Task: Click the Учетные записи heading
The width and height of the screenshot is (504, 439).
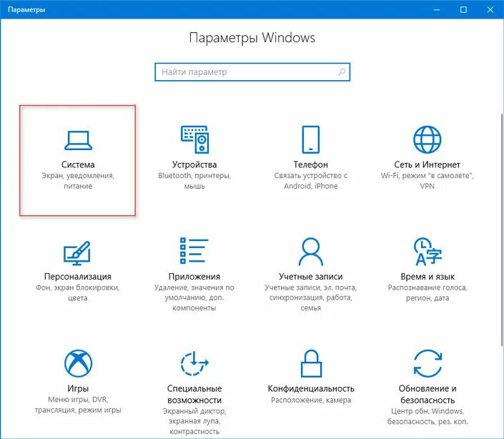Action: coord(310,277)
